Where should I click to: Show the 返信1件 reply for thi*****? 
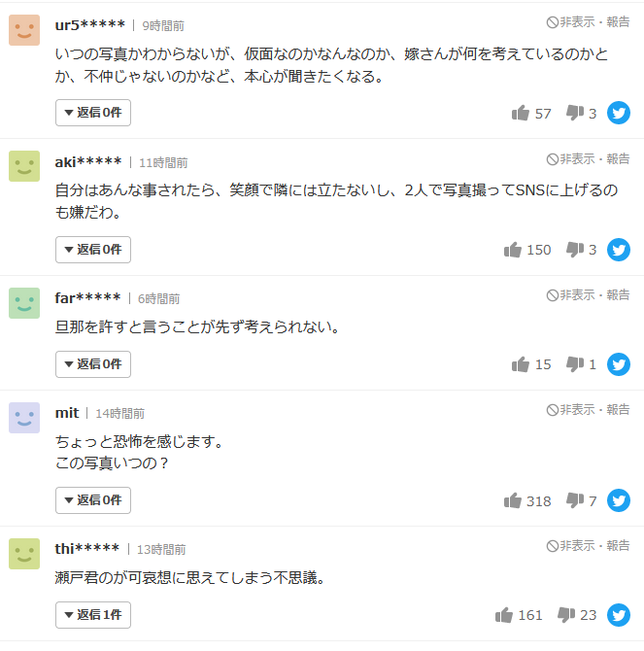tap(93, 615)
